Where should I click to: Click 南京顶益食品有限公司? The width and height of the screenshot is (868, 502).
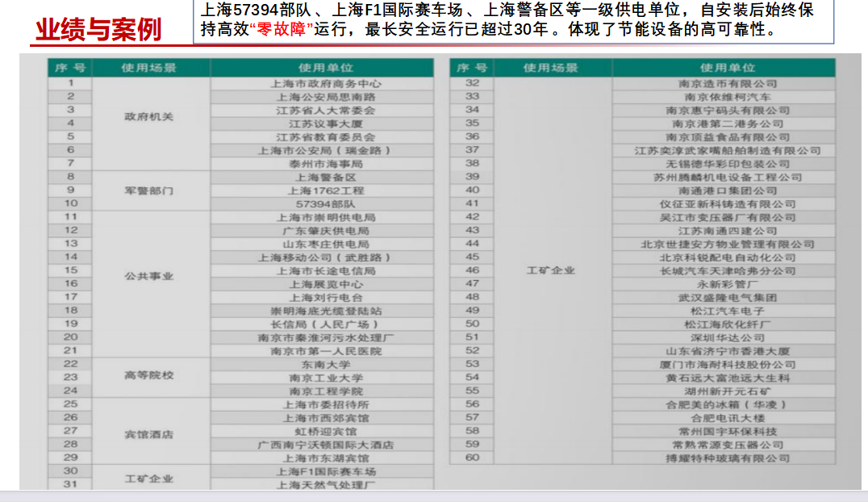click(728, 137)
